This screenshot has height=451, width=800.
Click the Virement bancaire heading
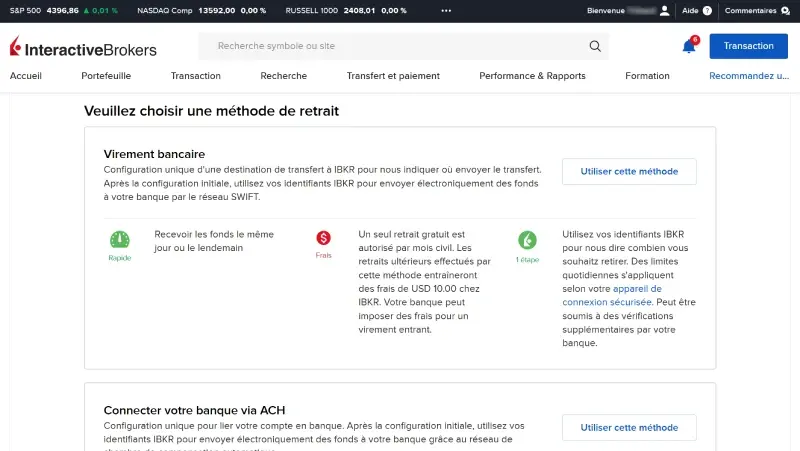coord(154,154)
